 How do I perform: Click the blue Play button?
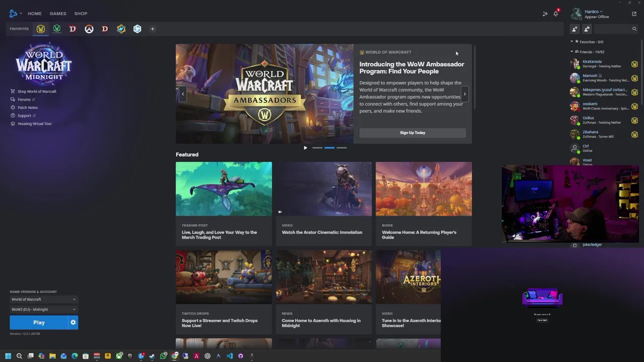pyautogui.click(x=39, y=322)
